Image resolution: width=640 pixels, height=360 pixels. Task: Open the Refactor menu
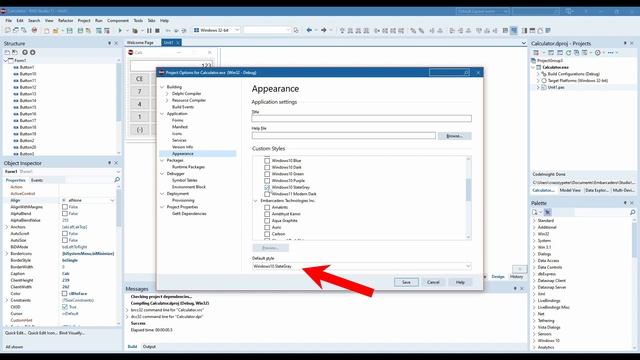[x=65, y=20]
